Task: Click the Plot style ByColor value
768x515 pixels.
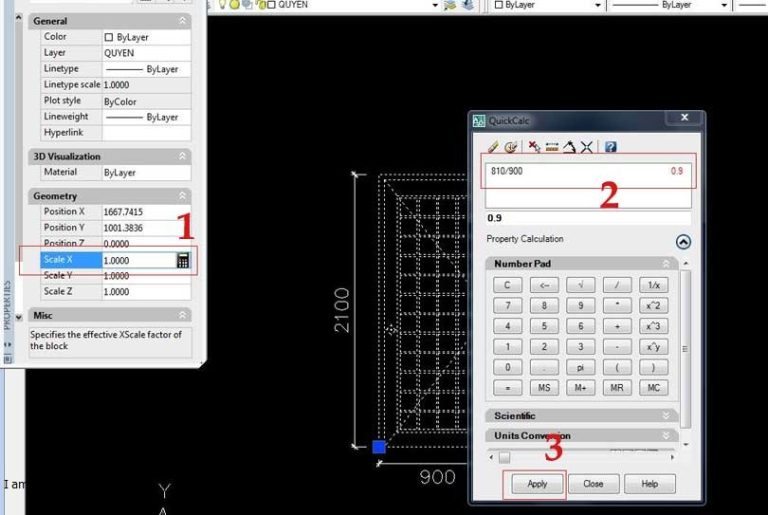Action: (146, 101)
